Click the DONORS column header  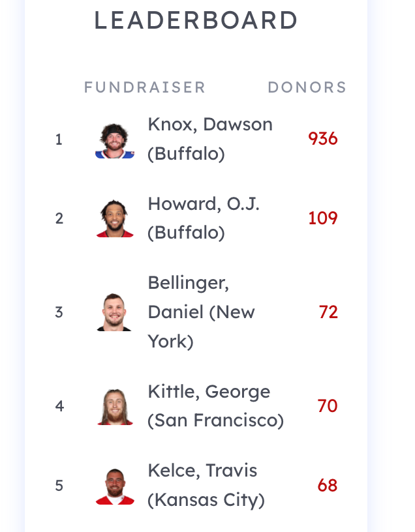coord(307,87)
